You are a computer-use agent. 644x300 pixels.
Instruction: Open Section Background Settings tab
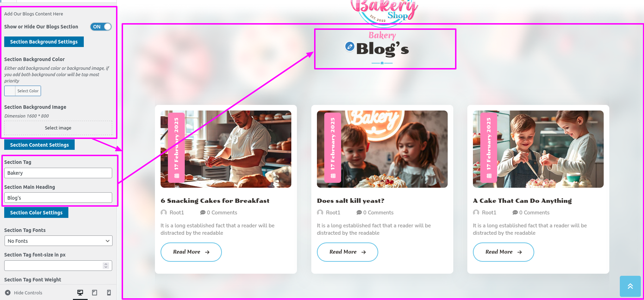44,42
